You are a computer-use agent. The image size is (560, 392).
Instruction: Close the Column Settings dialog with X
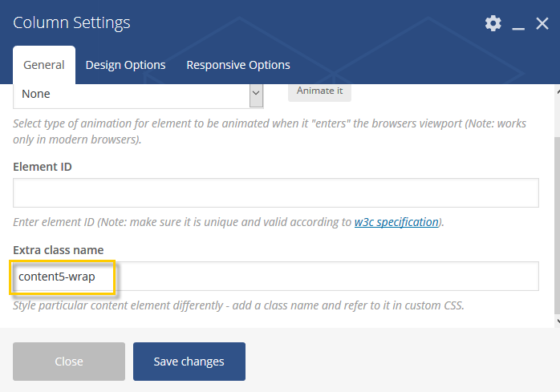(x=542, y=23)
